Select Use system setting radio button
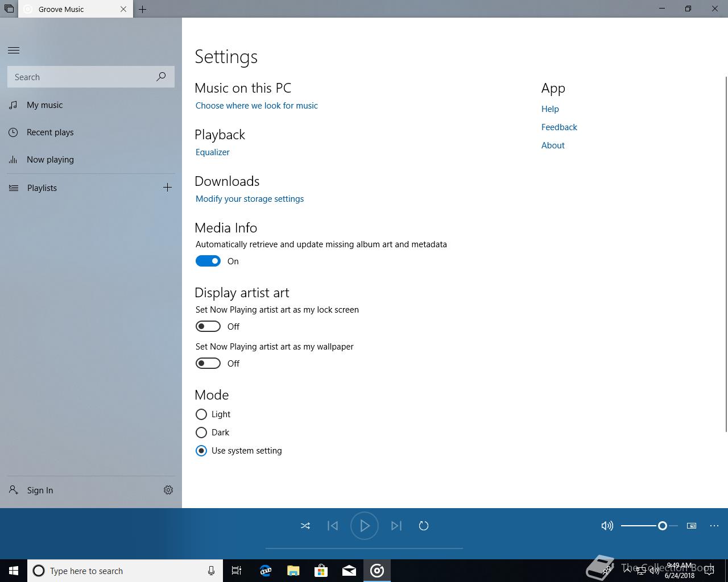 click(x=201, y=451)
